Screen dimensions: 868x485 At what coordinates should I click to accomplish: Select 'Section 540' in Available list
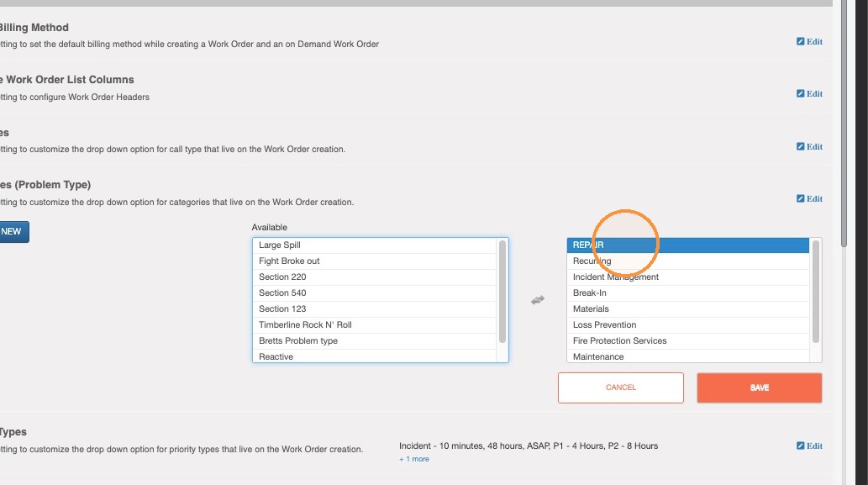coord(374,293)
